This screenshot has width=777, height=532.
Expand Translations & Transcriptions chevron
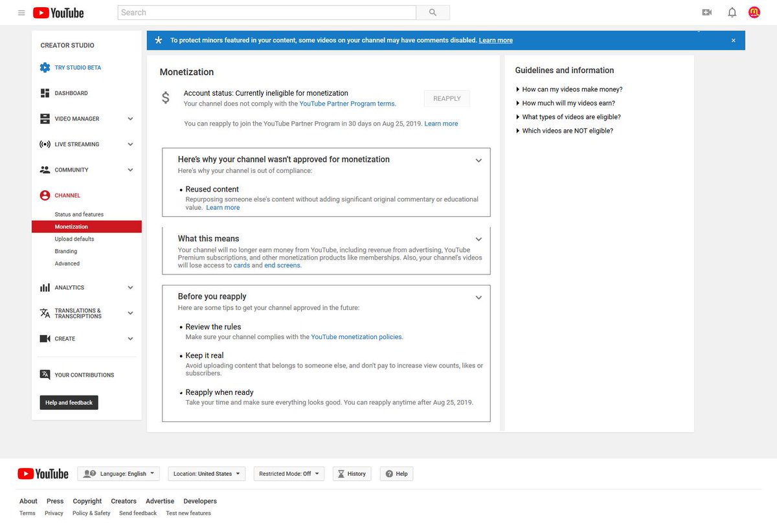(130, 313)
